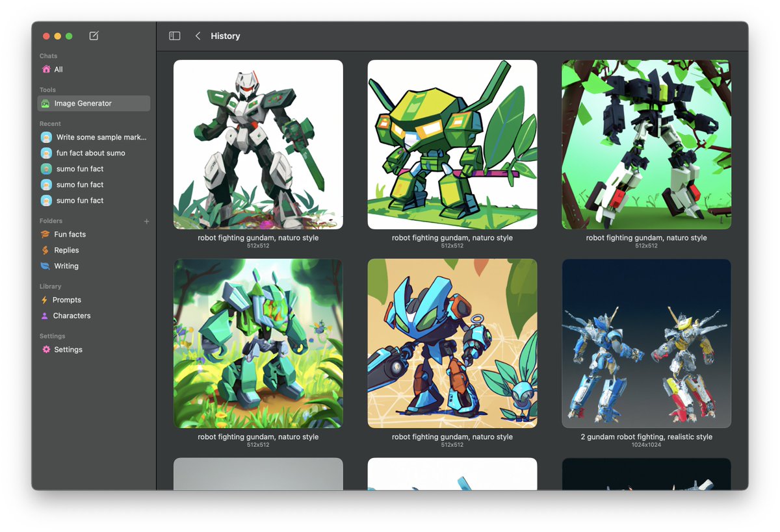Select the Image Generator tool

94,103
